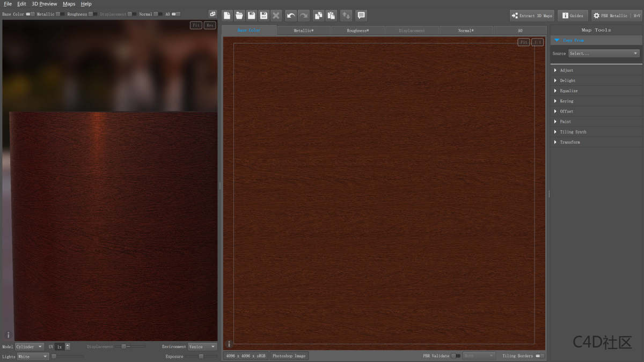Click the info icon in the 3D preview
644x362 pixels.
pos(8,335)
